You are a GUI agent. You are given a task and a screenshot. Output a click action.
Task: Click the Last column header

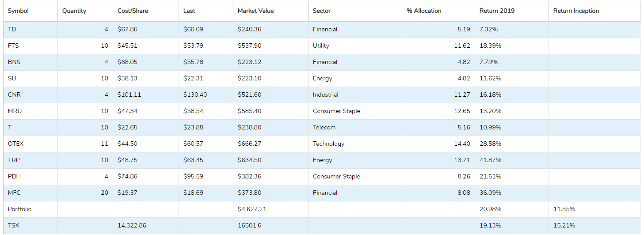click(x=189, y=11)
